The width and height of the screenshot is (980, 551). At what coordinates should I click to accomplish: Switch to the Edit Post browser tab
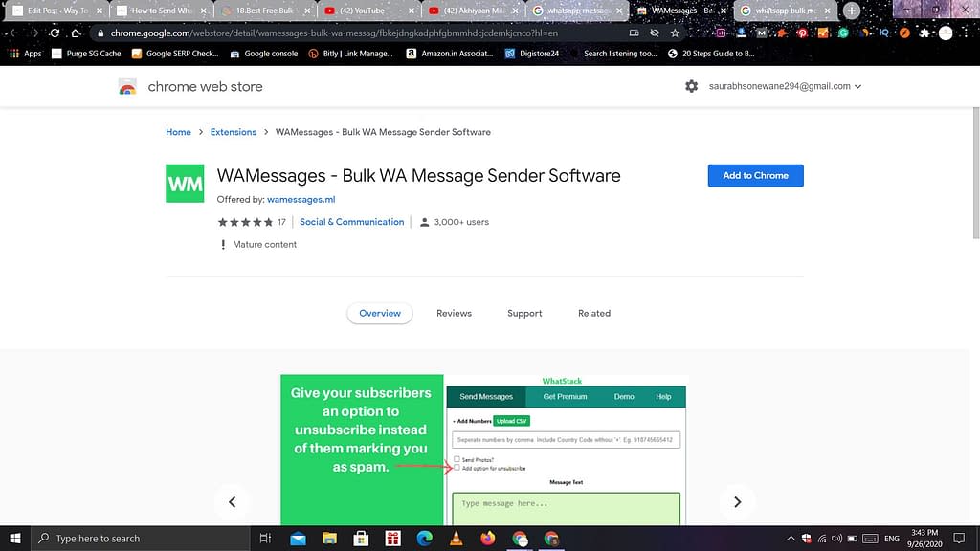coord(57,11)
